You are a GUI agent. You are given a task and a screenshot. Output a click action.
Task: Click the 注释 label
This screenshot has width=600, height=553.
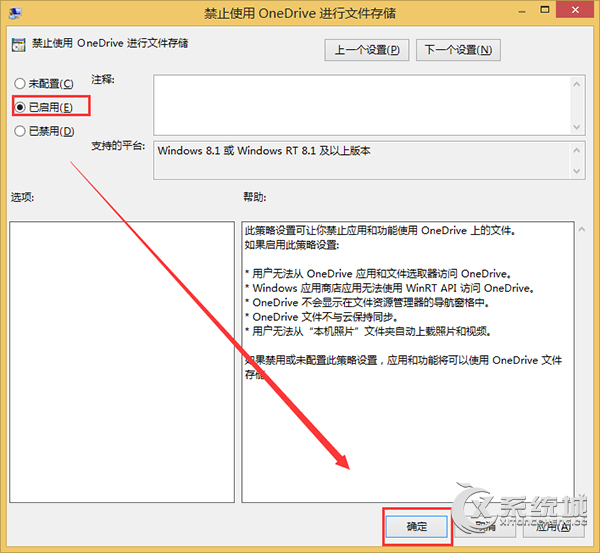[x=103, y=80]
